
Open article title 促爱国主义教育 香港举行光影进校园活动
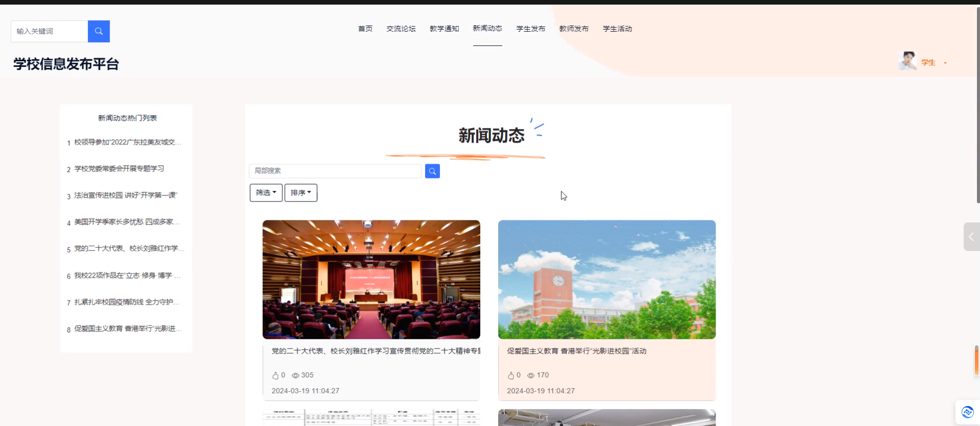(577, 351)
